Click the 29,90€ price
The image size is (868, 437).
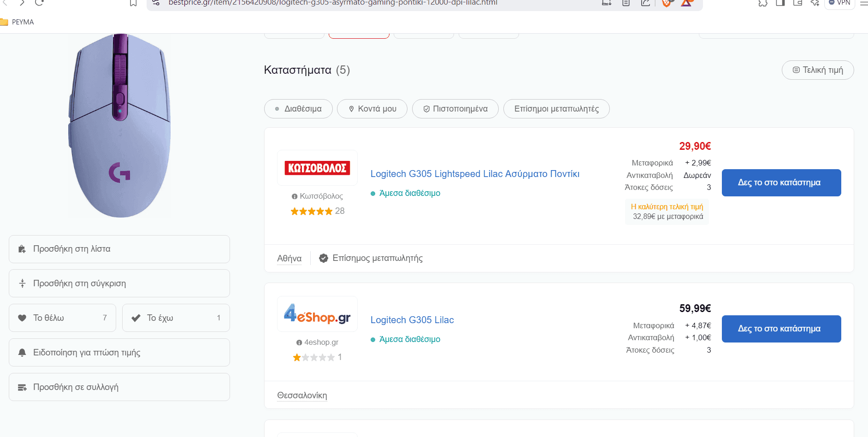[695, 146]
